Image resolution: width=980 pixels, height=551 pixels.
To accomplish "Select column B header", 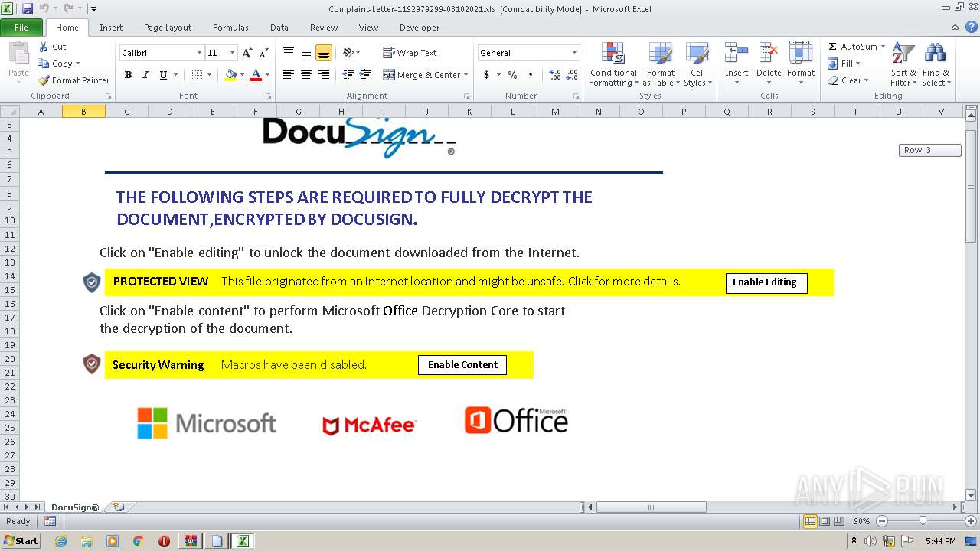I will 83,112.
